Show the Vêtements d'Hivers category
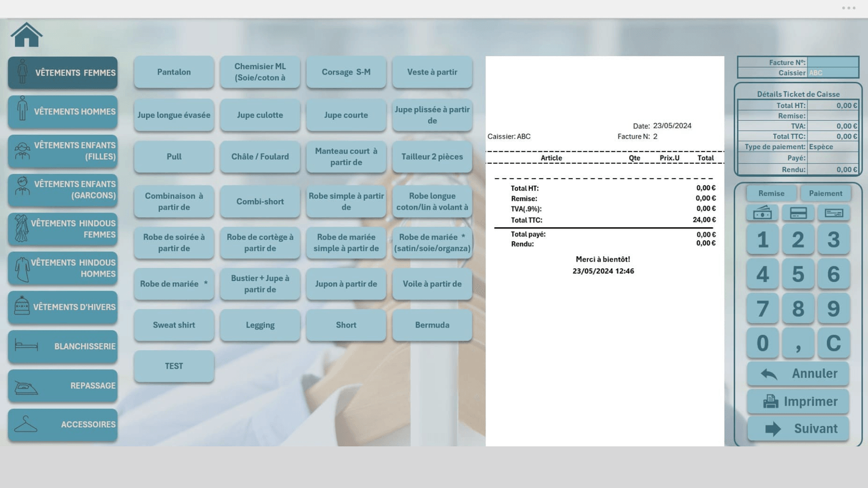 pyautogui.click(x=62, y=307)
